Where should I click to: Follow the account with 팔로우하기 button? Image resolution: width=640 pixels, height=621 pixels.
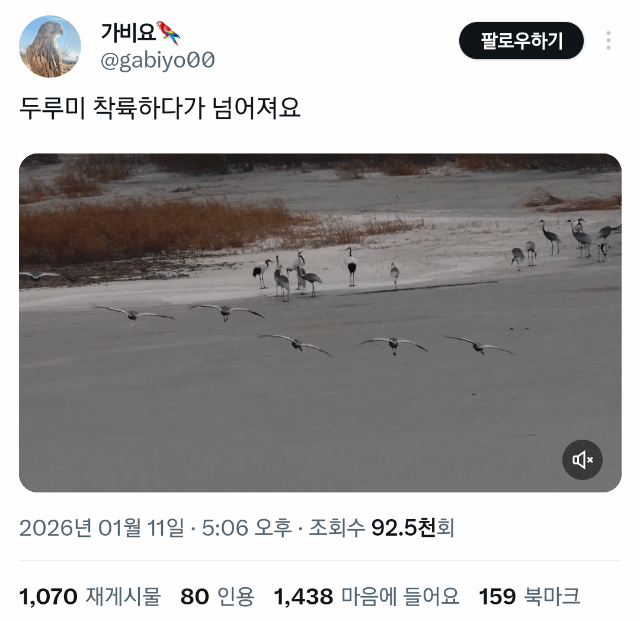point(521,40)
